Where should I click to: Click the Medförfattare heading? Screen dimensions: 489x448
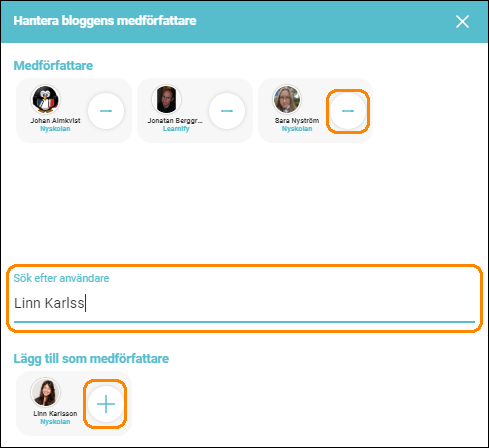coord(53,66)
